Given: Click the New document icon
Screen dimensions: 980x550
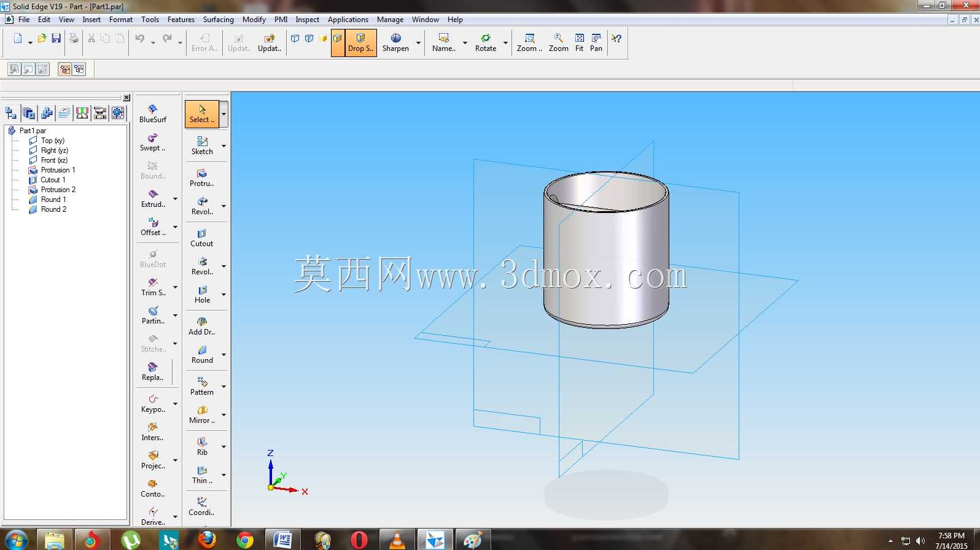Looking at the screenshot, I should pos(18,39).
